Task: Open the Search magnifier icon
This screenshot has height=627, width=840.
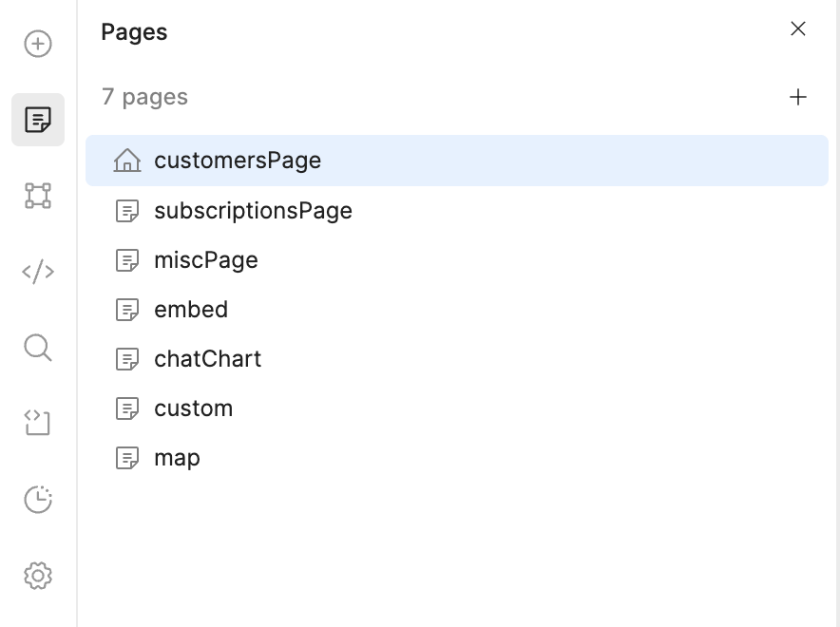Action: (38, 348)
